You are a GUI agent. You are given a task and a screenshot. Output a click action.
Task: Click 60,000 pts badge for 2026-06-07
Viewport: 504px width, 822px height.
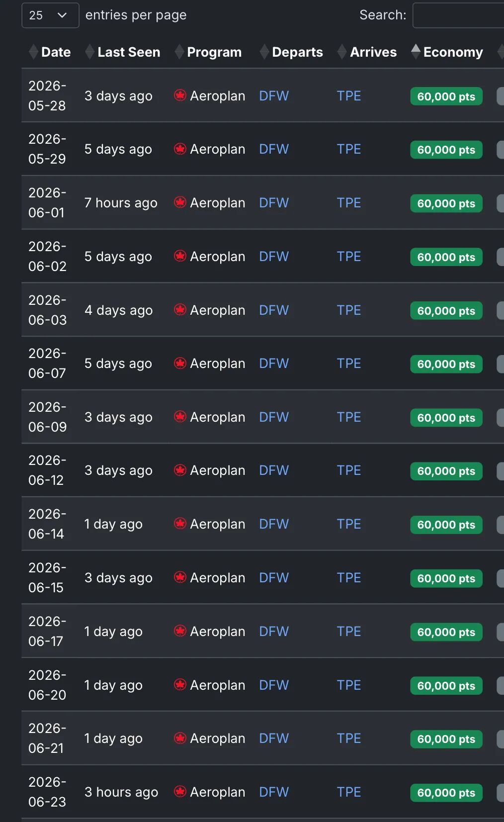coord(446,364)
